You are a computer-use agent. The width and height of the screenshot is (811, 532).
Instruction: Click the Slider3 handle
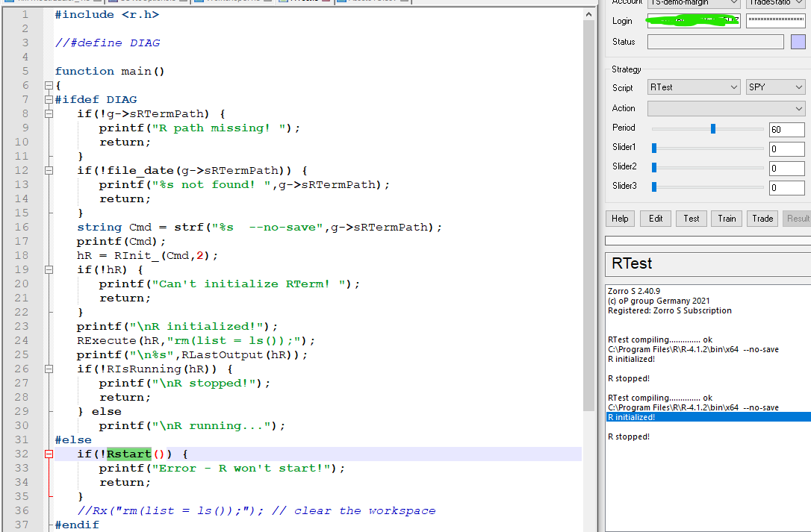654,187
